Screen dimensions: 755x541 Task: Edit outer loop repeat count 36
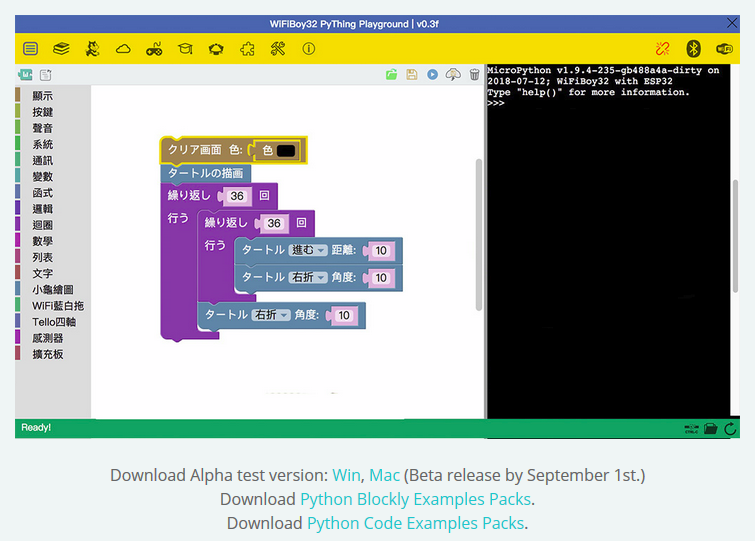tap(236, 196)
